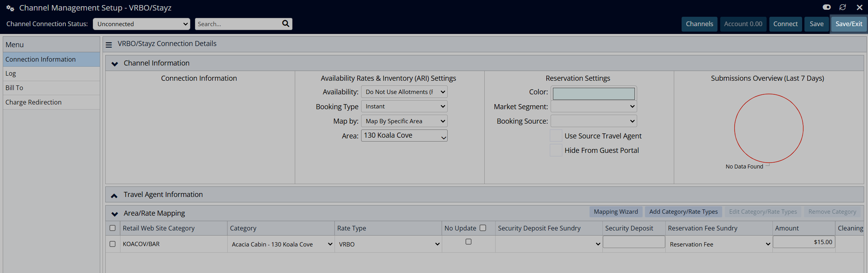
Task: Toggle the switch icon in title bar
Action: pos(826,7)
